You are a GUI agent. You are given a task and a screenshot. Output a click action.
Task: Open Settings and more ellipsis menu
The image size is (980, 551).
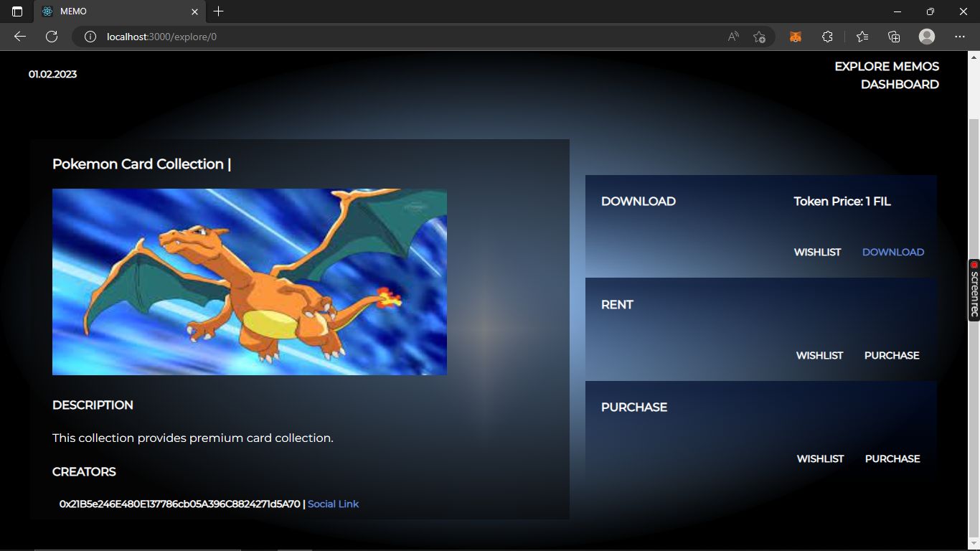tap(960, 37)
